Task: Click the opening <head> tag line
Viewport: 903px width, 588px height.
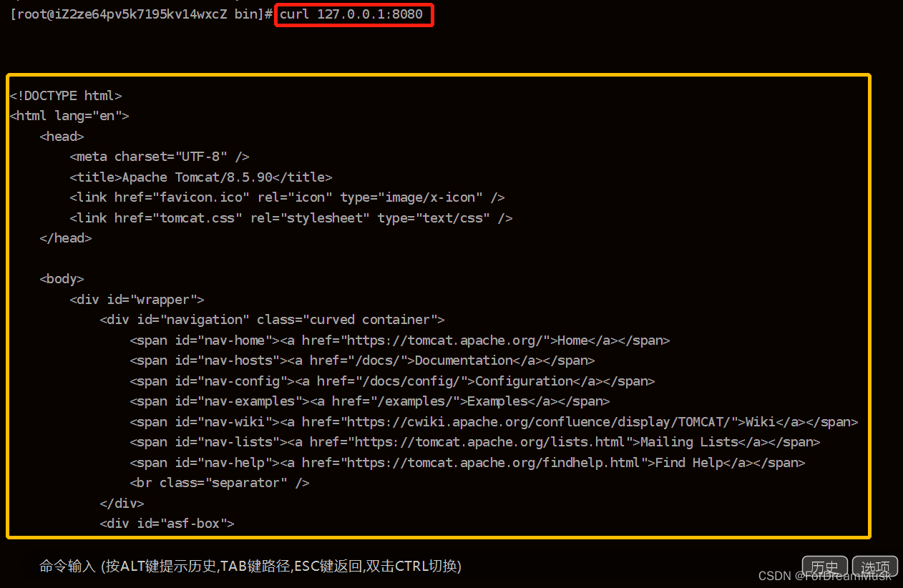Action: coord(62,137)
